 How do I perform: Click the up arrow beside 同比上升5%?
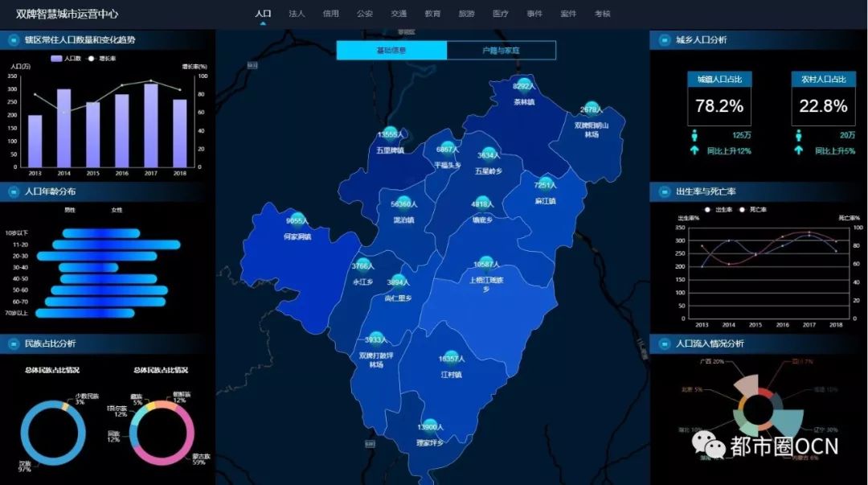pos(798,150)
